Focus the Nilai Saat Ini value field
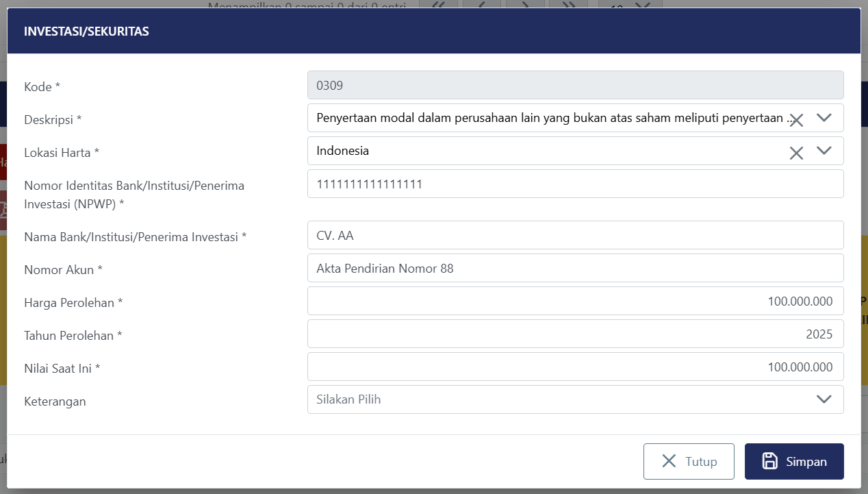This screenshot has width=868, height=494. coord(575,367)
